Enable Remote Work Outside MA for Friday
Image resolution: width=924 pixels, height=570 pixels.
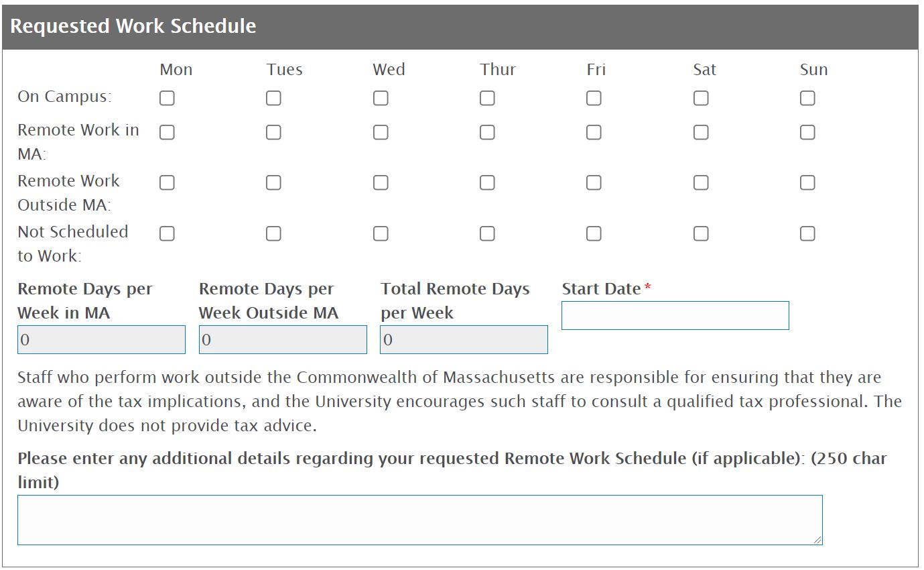point(594,183)
